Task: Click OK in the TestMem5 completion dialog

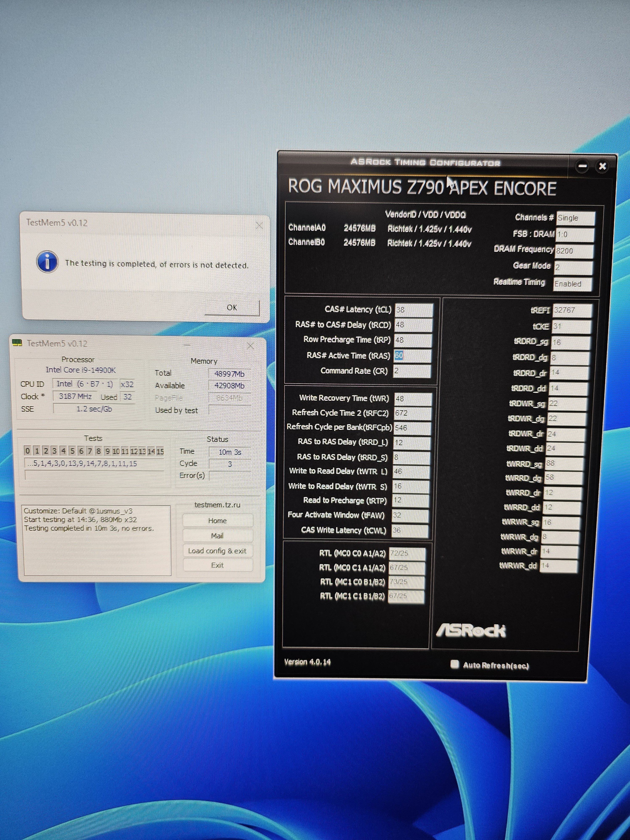Action: [232, 307]
